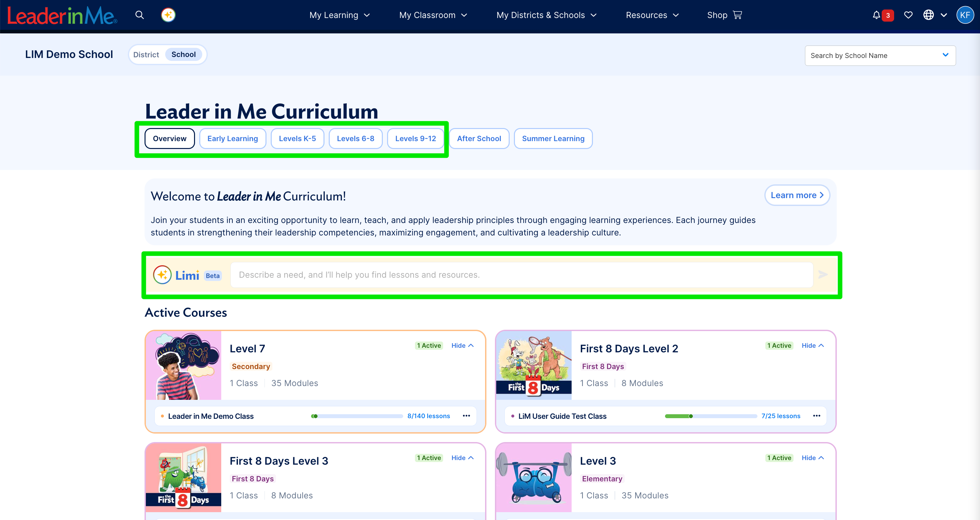Collapse First 8 Days Level 3 with Hide

pyautogui.click(x=462, y=458)
